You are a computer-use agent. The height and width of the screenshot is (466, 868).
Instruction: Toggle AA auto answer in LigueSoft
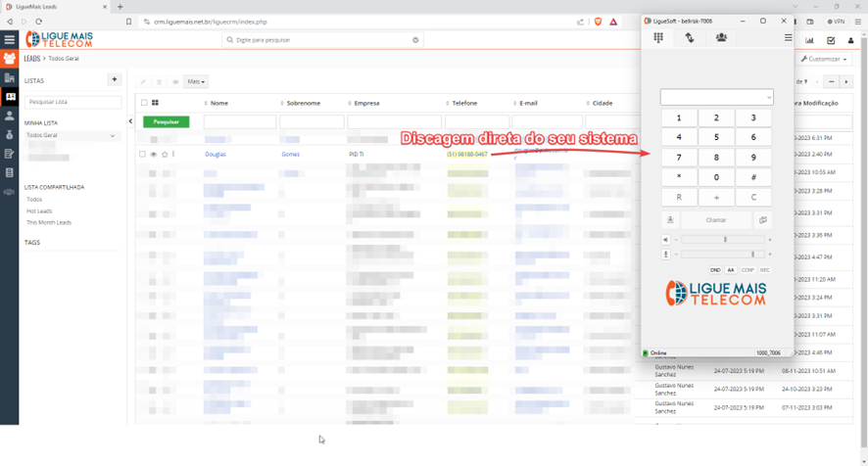tap(731, 270)
